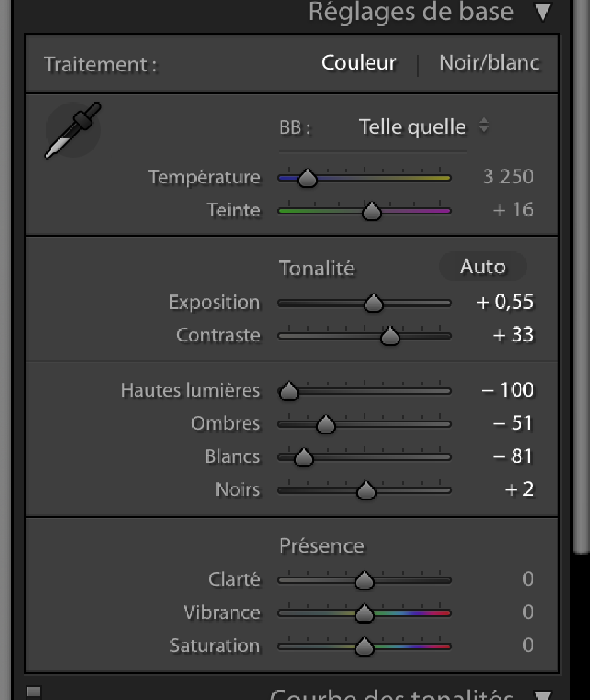Screen dimensions: 590x700
Task: Switch treatment to Noir/blanc
Action: [489, 63]
